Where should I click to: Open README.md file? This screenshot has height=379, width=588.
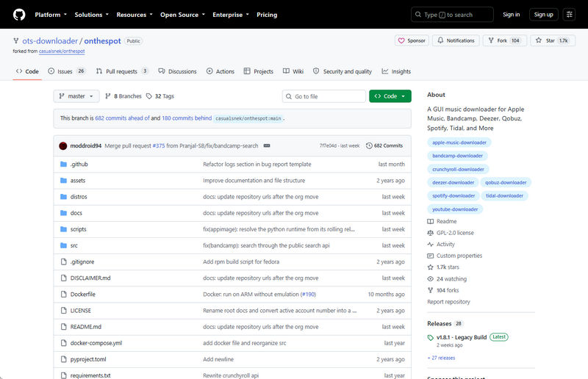(86, 327)
